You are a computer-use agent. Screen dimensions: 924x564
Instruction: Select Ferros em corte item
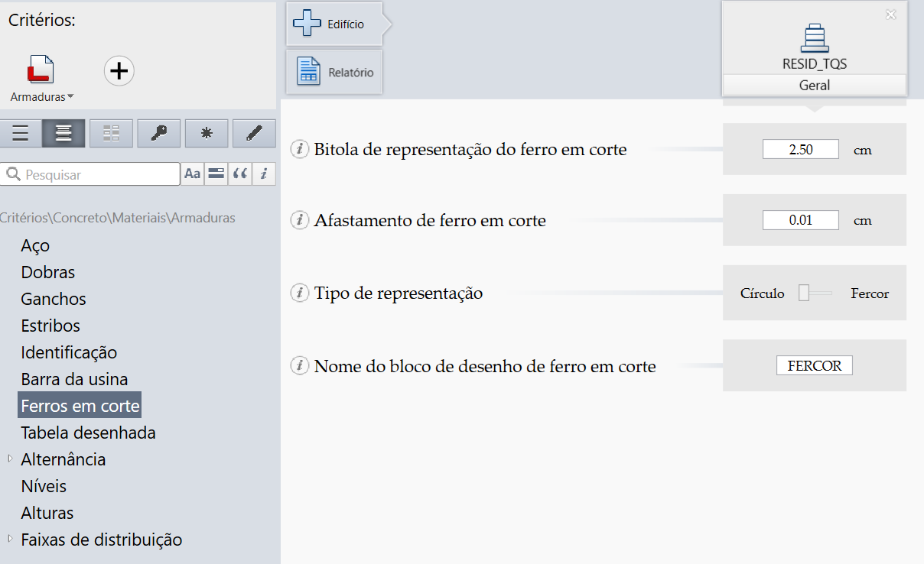[80, 405]
